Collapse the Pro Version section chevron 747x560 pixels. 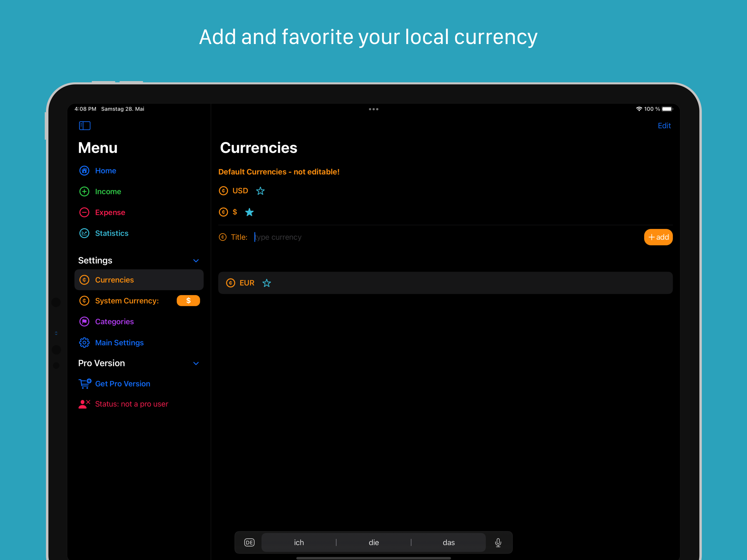click(x=196, y=363)
